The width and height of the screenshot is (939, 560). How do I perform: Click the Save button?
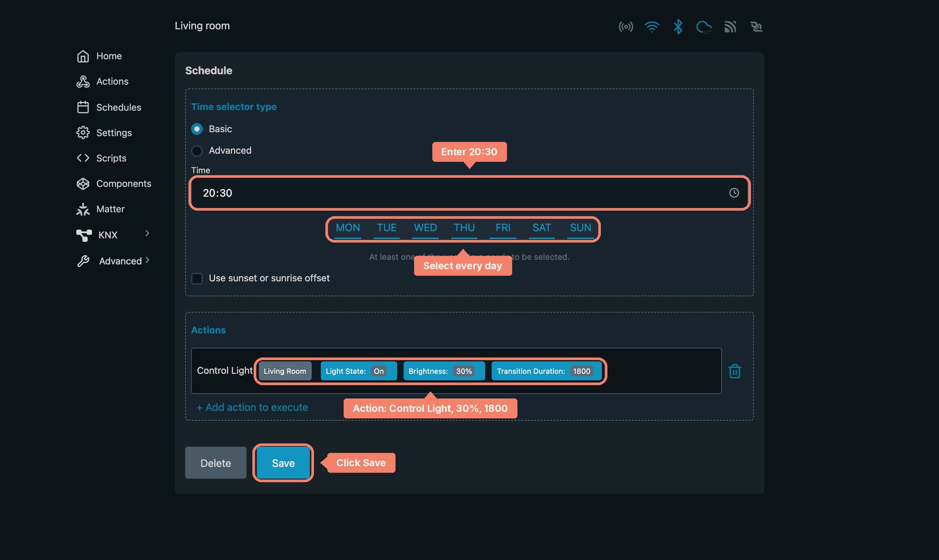click(x=283, y=463)
